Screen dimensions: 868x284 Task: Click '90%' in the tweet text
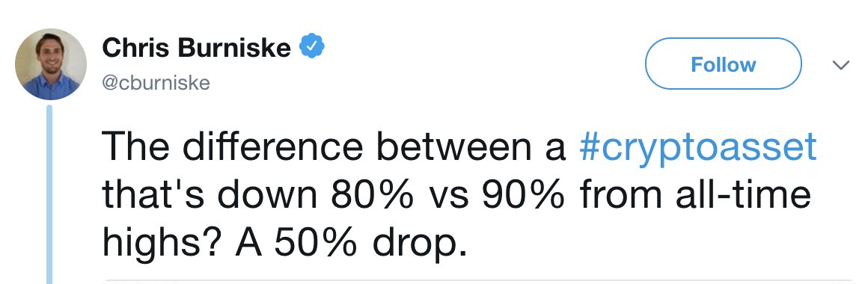coord(523,194)
